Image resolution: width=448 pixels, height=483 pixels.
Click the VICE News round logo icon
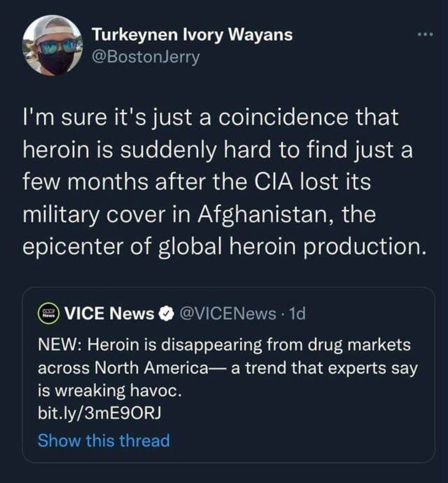(x=48, y=313)
